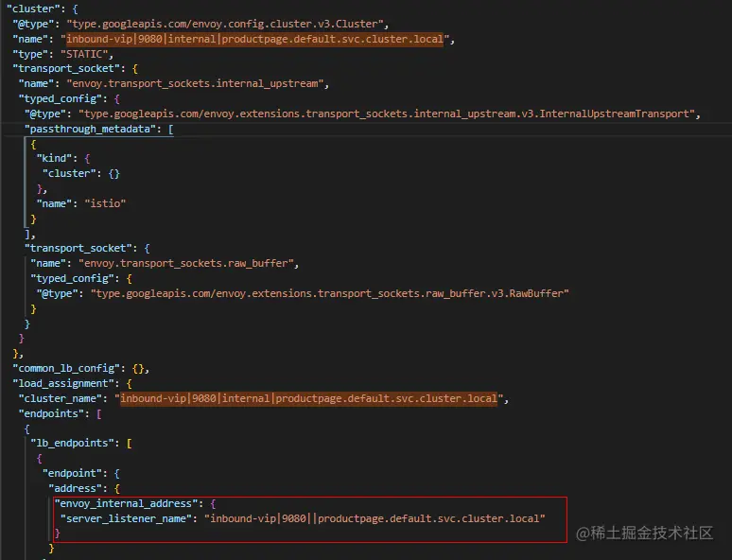This screenshot has width=732, height=560.
Task: Select the highlighted "cluster_name" value
Action: [308, 398]
